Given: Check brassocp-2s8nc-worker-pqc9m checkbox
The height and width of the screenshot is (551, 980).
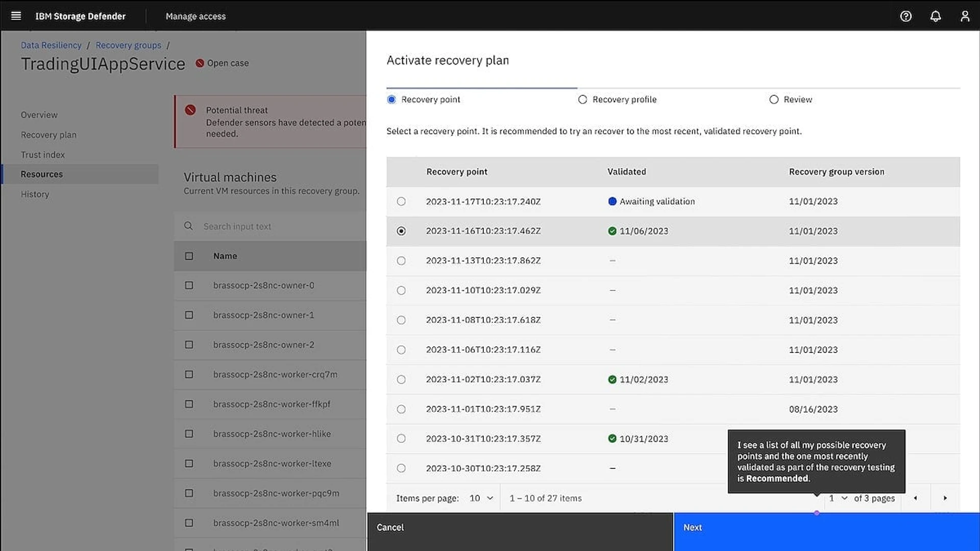Looking at the screenshot, I should click(x=189, y=493).
